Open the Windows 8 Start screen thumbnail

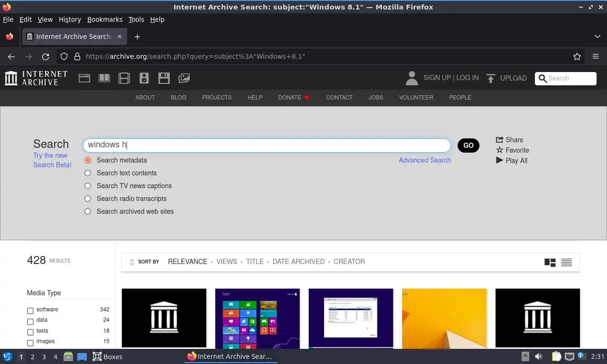tap(258, 318)
